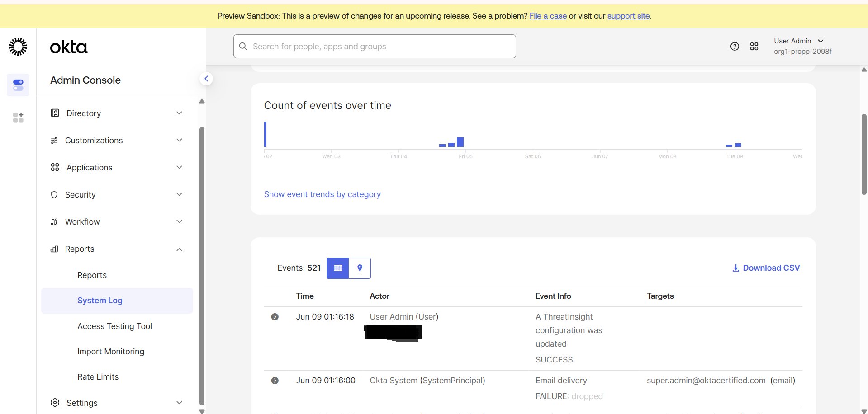
Task: Open the apps grid icon in header
Action: [754, 47]
